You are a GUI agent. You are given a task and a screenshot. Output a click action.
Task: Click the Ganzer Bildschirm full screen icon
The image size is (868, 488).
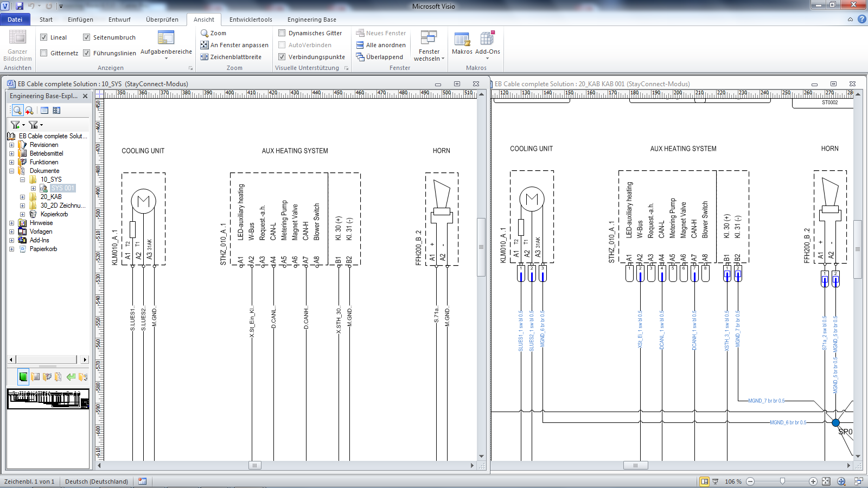pos(17,38)
